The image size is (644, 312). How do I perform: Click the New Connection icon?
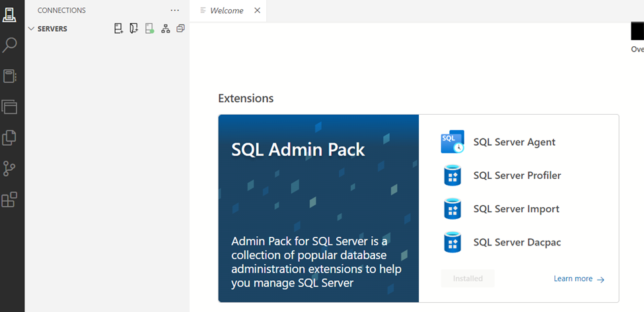click(x=118, y=29)
